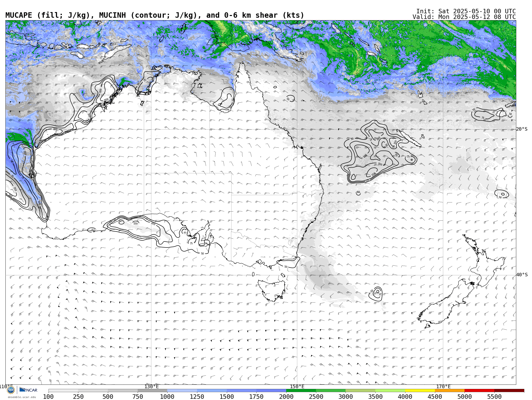Pick the dark green 2000–2500 colorbar swatch
Viewport: 532px width, 400px height.
[x=301, y=391]
